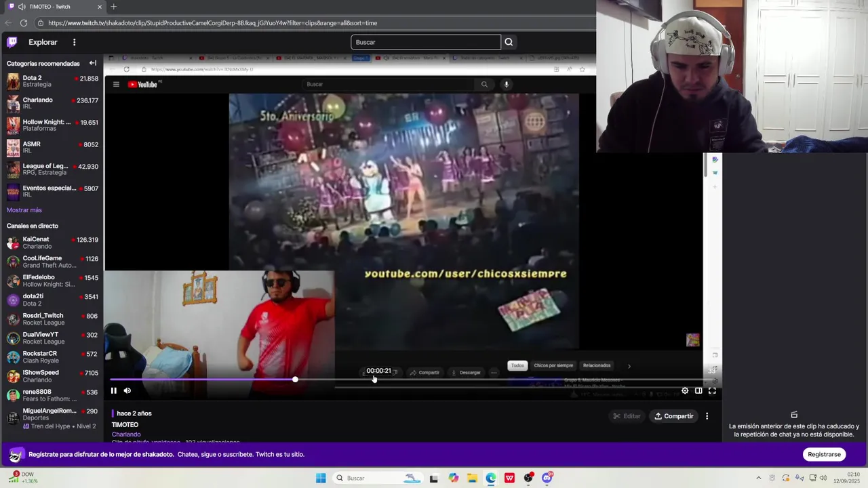Open the Windows Start menu
Image resolution: width=868 pixels, height=488 pixels.
321,478
